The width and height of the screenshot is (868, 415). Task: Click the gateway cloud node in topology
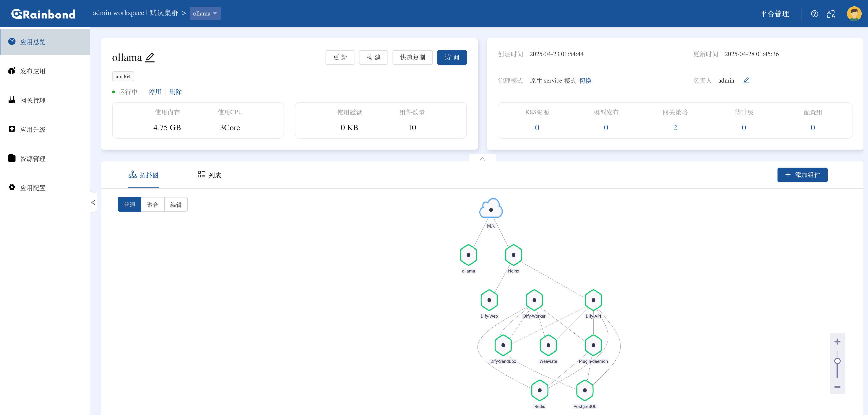(x=491, y=209)
